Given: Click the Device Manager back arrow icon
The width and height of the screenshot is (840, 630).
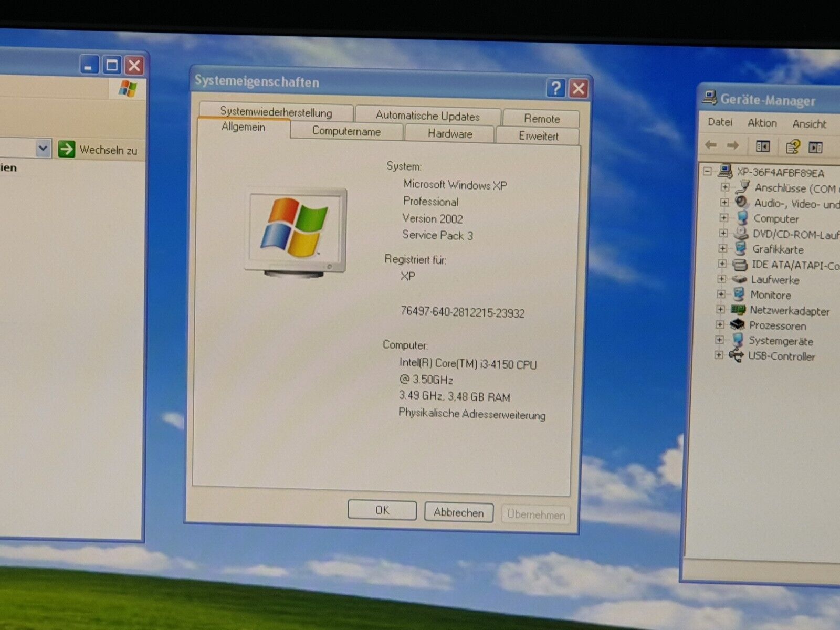Looking at the screenshot, I should coord(711,145).
